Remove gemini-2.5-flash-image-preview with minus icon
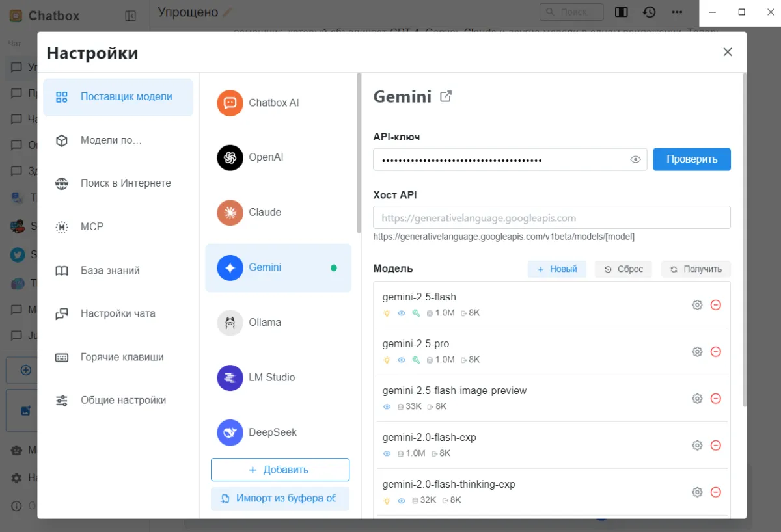781x532 pixels. pyautogui.click(x=715, y=399)
